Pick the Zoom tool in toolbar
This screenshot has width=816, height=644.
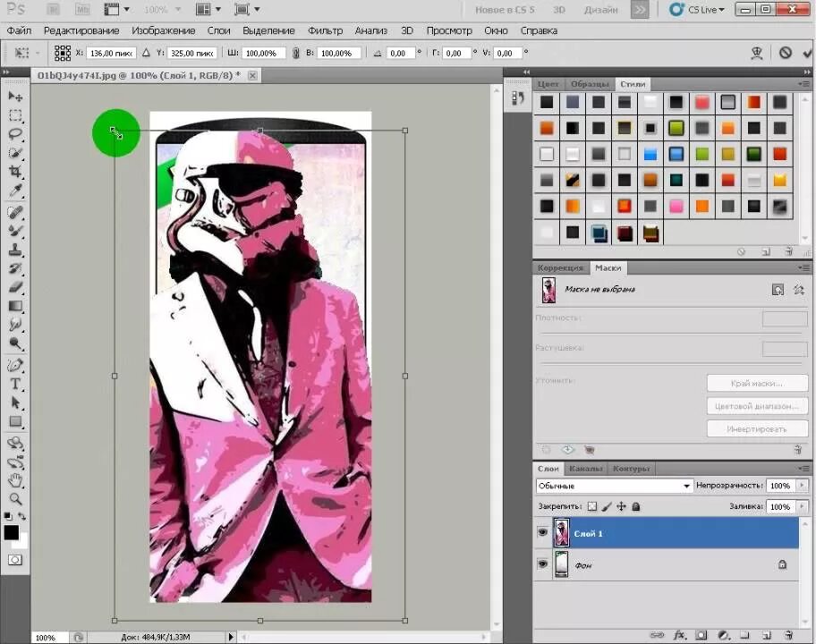[15, 499]
